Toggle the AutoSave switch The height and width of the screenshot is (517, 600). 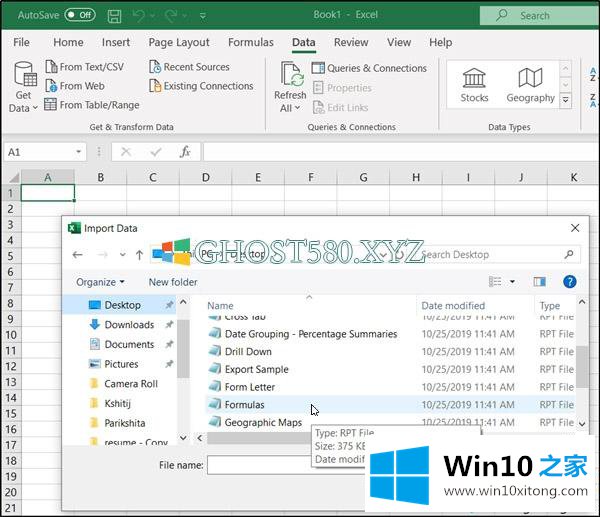(80, 15)
